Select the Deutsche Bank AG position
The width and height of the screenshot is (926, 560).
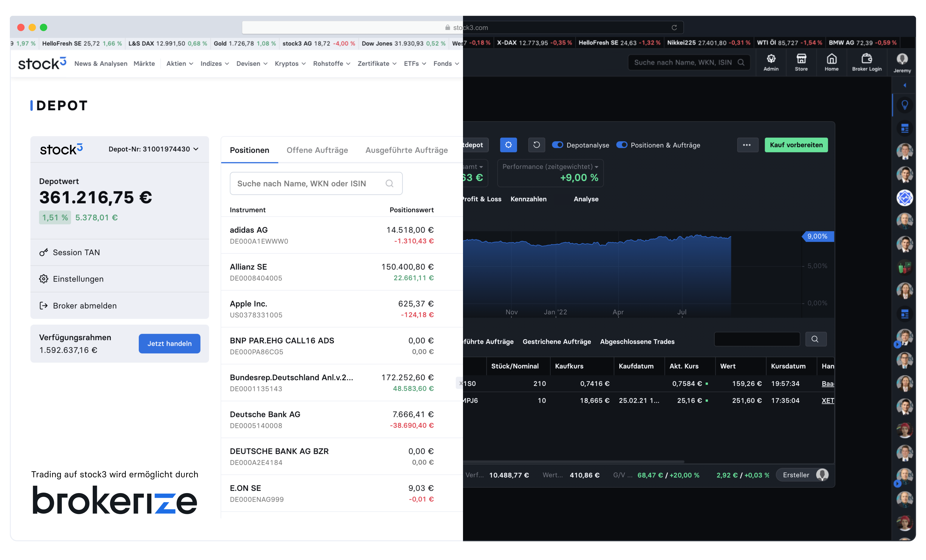coord(342,419)
